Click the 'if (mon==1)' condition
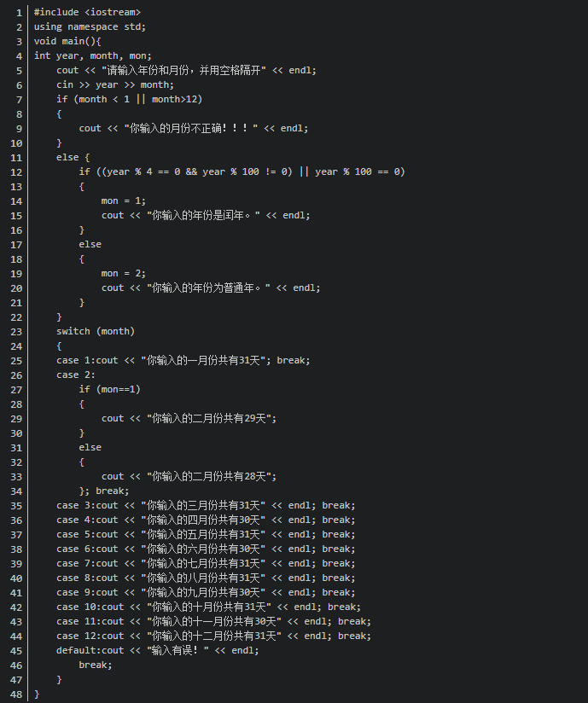The width and height of the screenshot is (588, 703). (x=109, y=389)
